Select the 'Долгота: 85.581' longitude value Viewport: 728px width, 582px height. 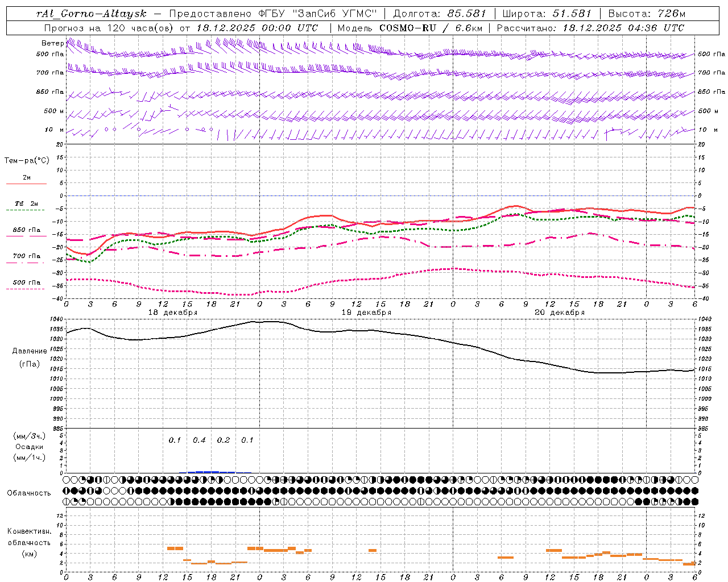[441, 14]
